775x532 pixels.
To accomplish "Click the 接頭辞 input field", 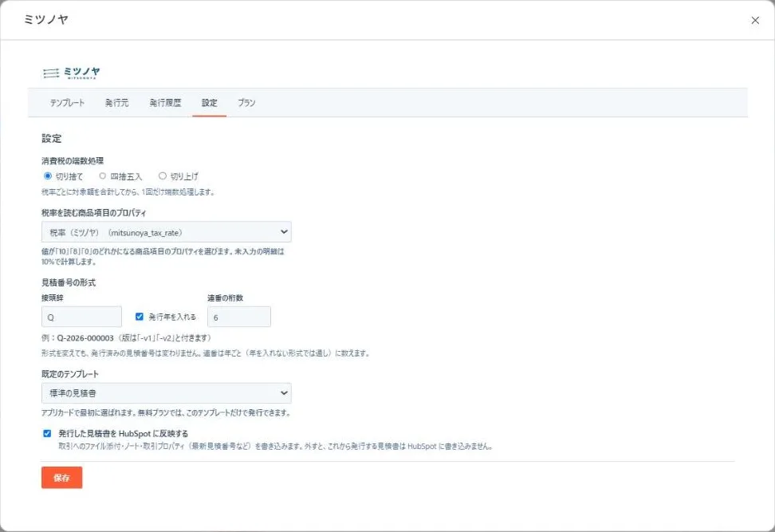I will tap(81, 317).
